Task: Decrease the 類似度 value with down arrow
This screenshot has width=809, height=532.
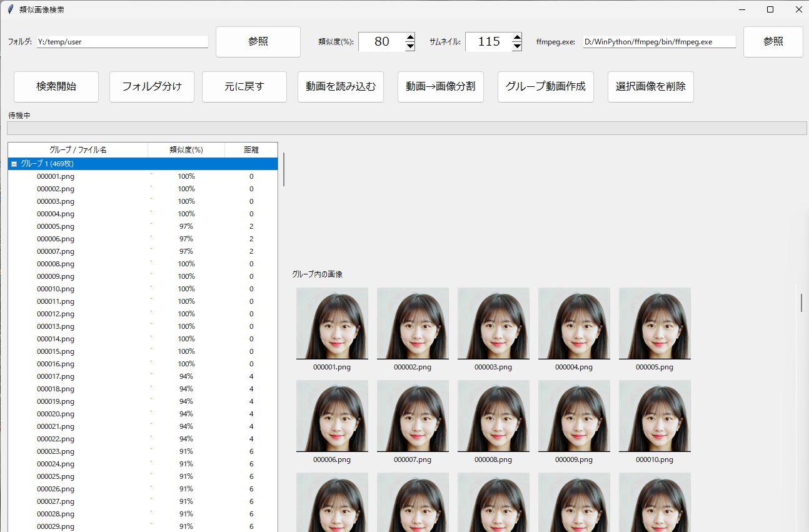Action: point(410,46)
